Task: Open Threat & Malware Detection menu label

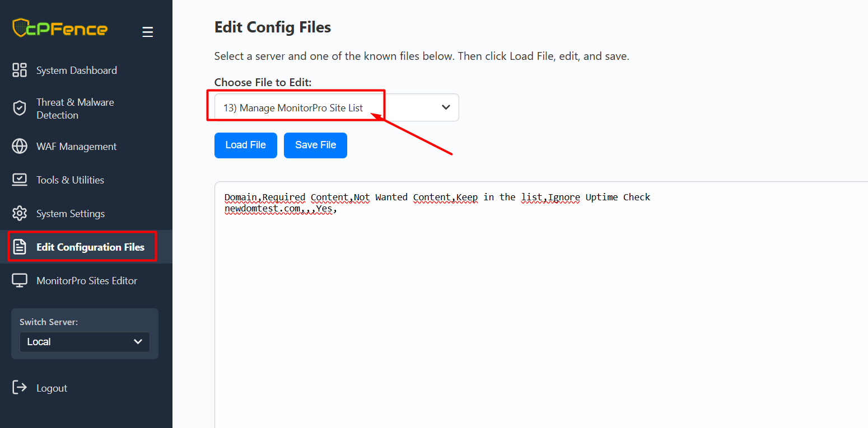Action: click(75, 109)
